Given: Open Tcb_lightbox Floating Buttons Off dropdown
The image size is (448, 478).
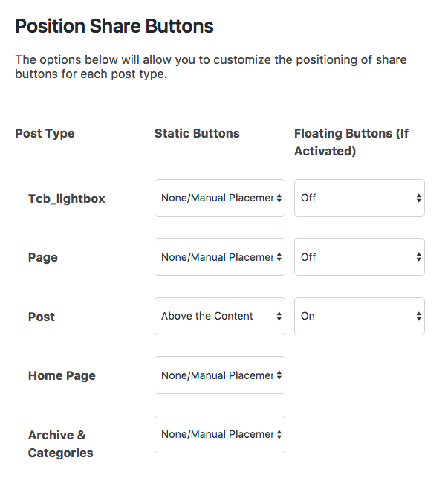Looking at the screenshot, I should coord(360,198).
